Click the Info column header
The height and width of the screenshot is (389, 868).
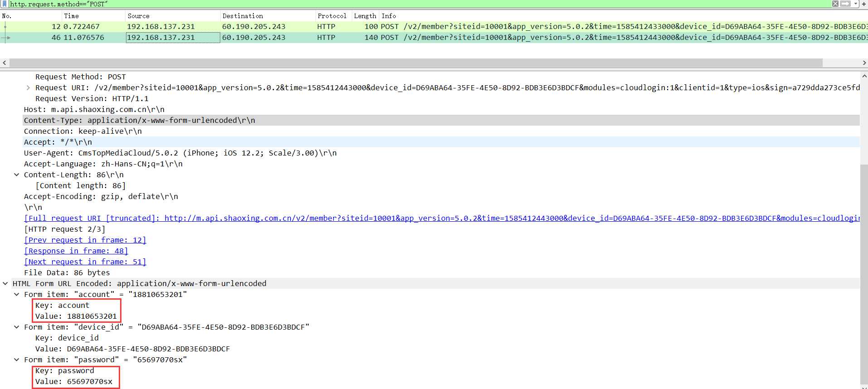(x=623, y=16)
